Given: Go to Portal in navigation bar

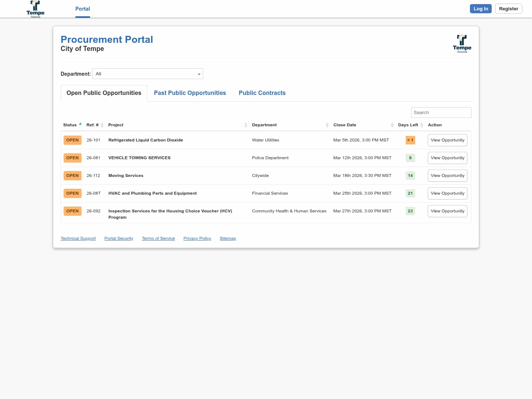Looking at the screenshot, I should pos(82,9).
